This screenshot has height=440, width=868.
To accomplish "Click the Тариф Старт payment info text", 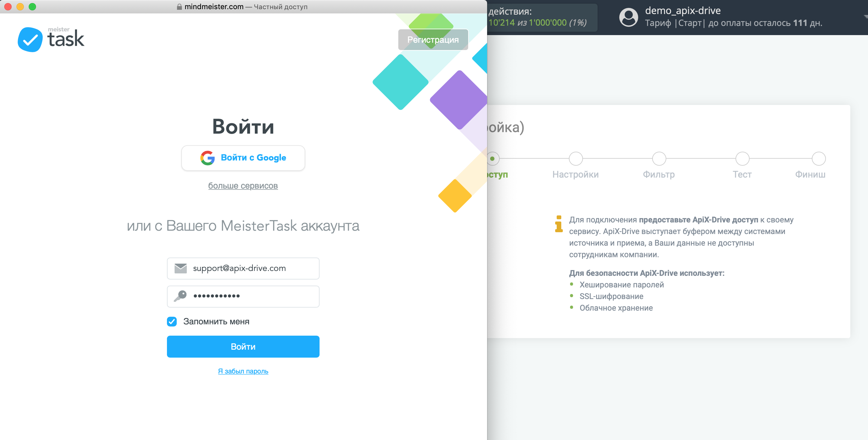I will [x=733, y=23].
